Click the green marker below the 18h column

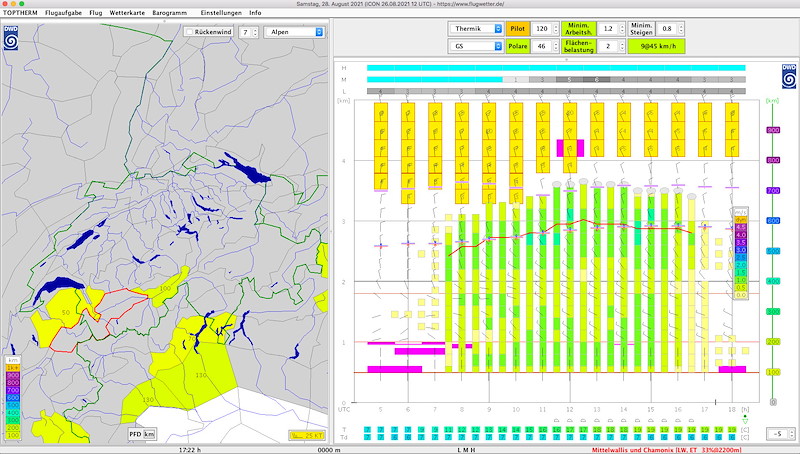tap(745, 419)
